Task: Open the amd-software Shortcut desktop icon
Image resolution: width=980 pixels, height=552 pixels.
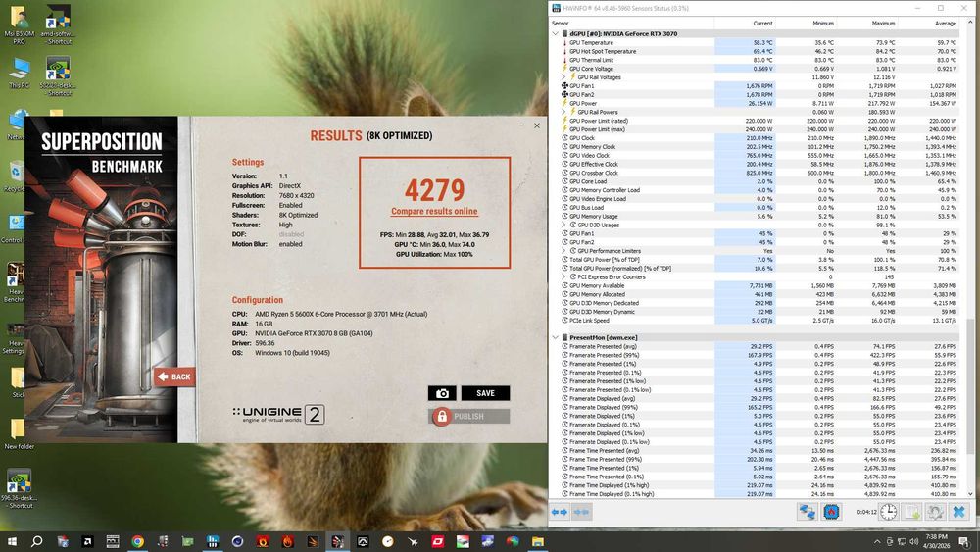Action: click(58, 25)
